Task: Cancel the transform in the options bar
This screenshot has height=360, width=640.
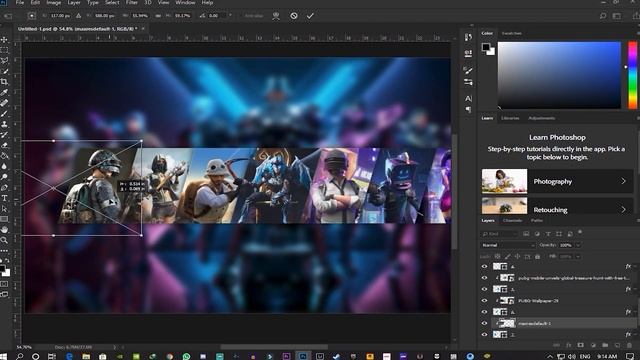Action: [x=293, y=16]
